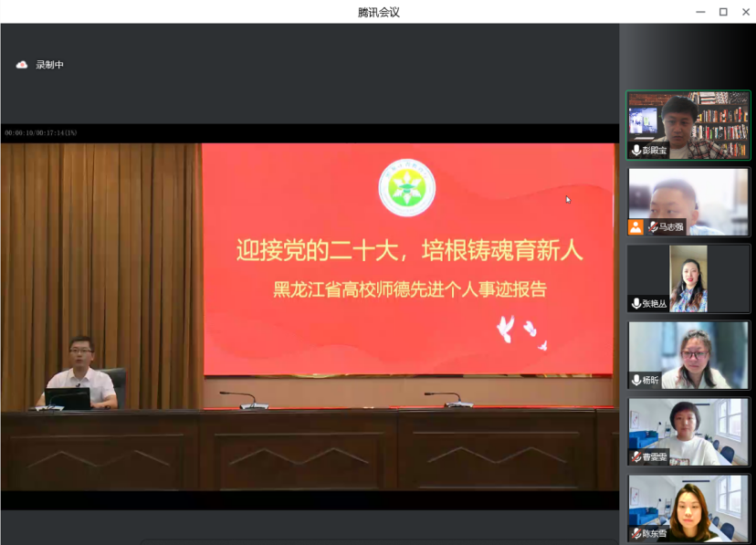Click the name label 杨昕

pos(650,380)
